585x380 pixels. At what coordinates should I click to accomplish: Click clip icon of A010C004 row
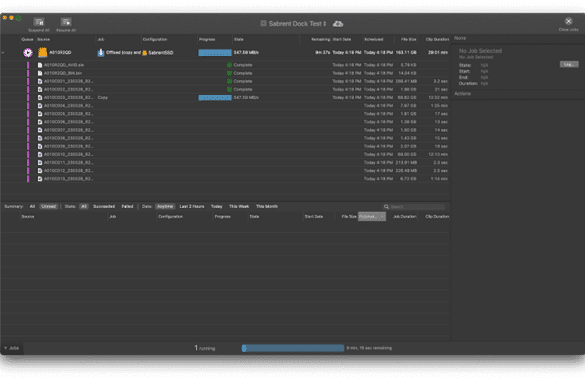40,106
